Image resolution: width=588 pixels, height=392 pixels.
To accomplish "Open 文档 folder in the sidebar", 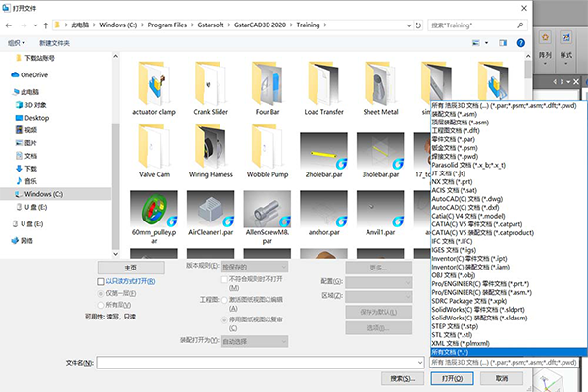I will click(26, 156).
